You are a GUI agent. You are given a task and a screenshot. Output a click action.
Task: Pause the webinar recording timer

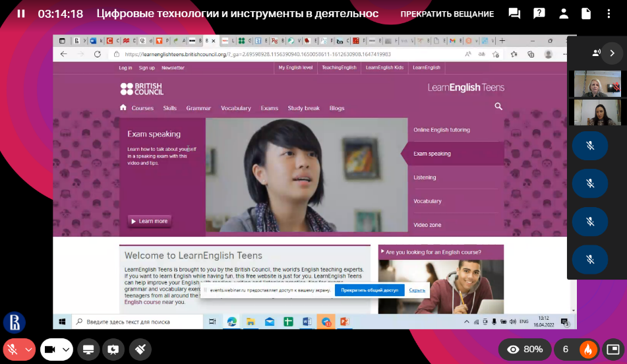pos(20,13)
